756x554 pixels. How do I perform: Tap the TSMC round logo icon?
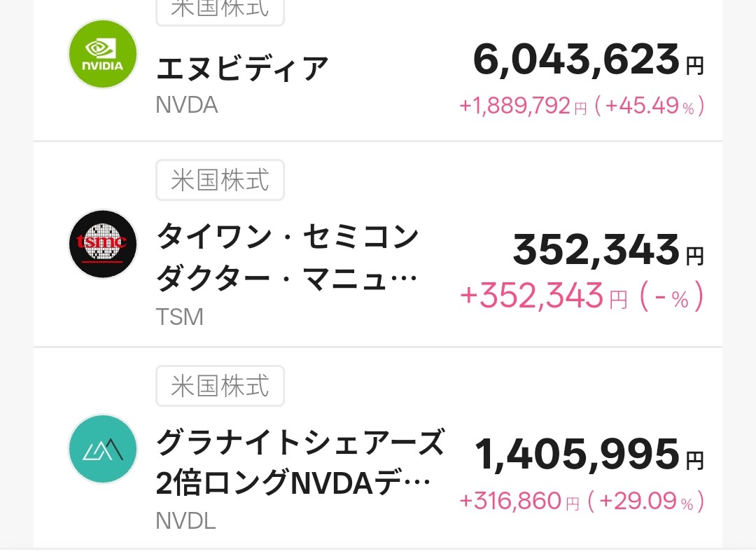click(103, 244)
